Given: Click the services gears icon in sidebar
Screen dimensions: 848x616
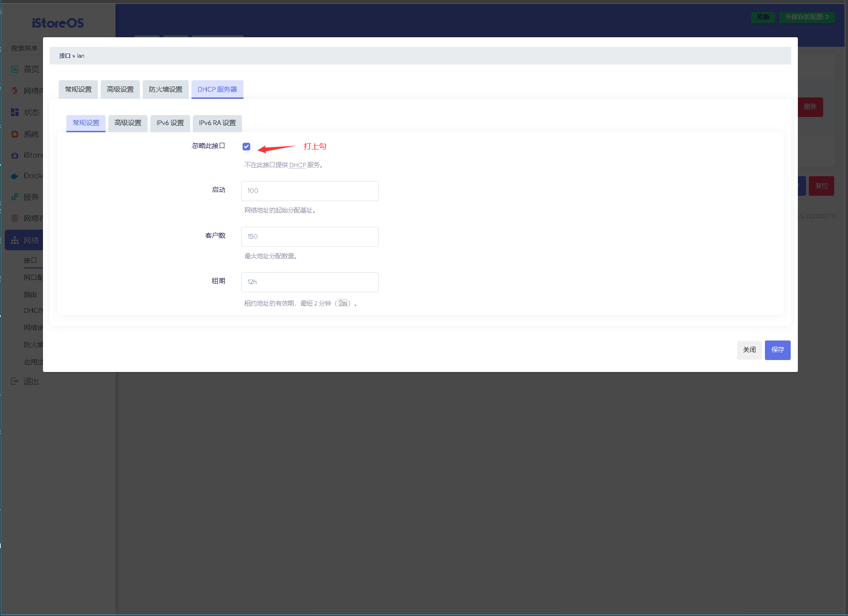Looking at the screenshot, I should point(15,197).
